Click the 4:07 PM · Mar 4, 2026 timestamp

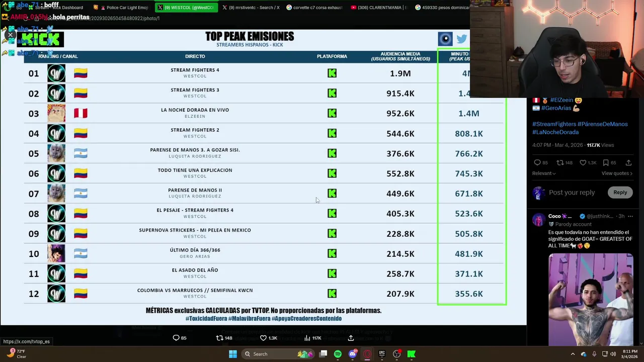pyautogui.click(x=557, y=145)
